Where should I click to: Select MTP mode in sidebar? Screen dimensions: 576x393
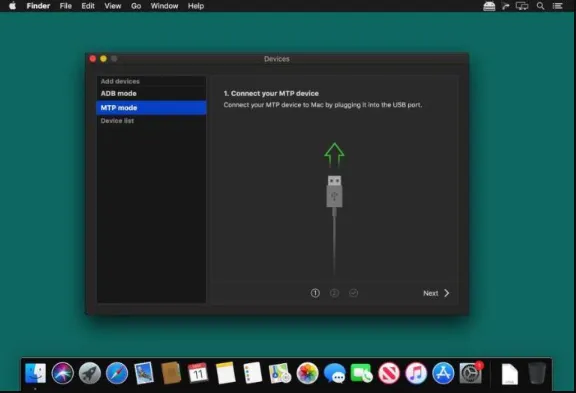(151, 108)
